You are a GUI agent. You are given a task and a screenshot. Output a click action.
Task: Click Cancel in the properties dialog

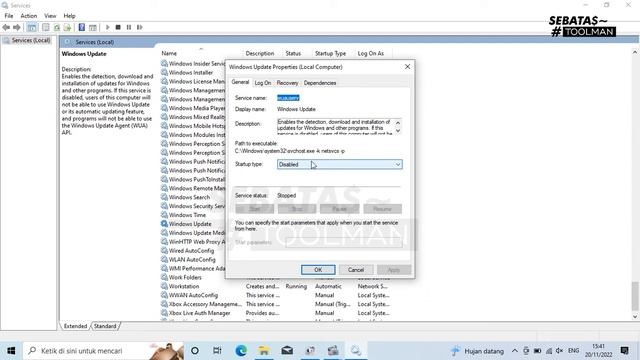point(356,270)
